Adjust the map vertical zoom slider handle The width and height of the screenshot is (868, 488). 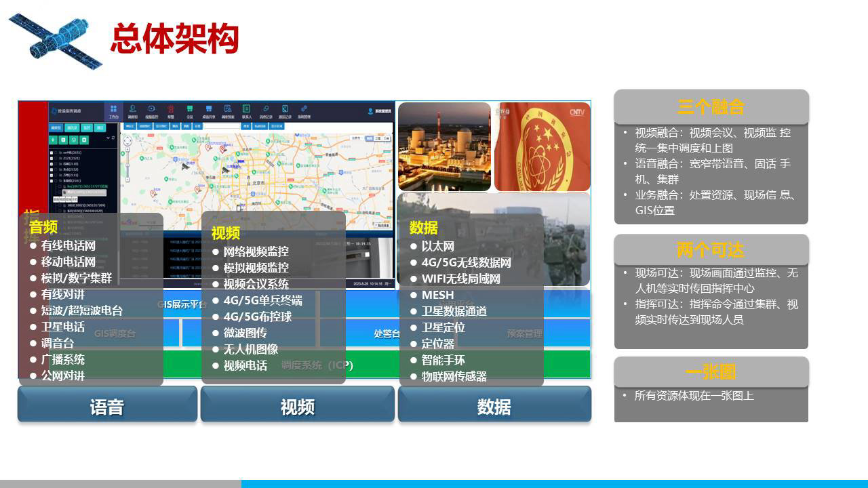pyautogui.click(x=127, y=165)
